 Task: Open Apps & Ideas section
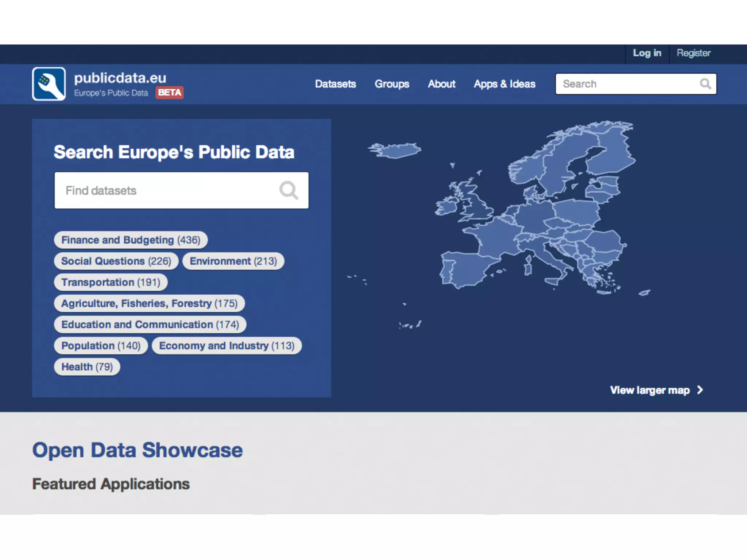[504, 84]
